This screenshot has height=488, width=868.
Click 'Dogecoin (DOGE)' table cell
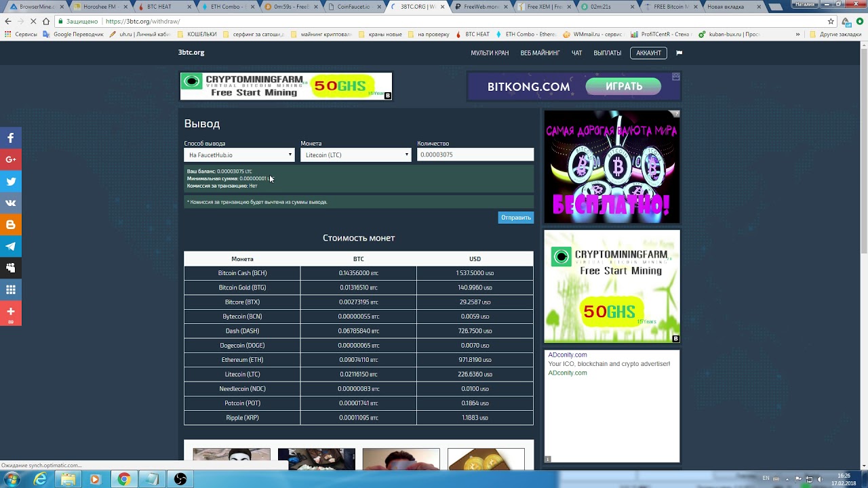point(242,346)
